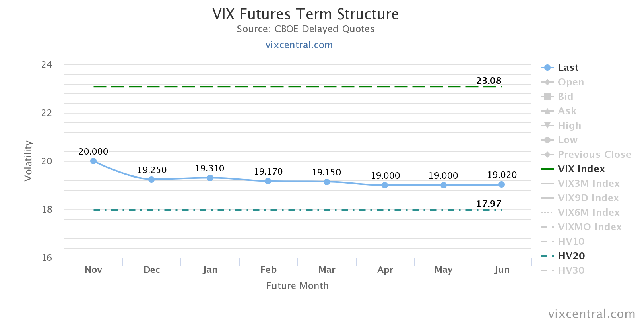The image size is (644, 322).
Task: Enable the HV10 legend entry
Action: click(571, 242)
